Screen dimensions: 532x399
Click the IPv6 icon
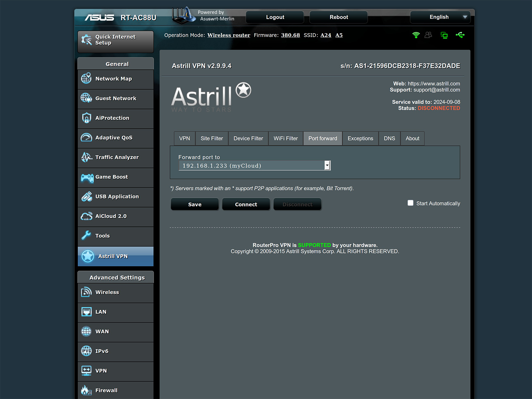click(x=86, y=351)
